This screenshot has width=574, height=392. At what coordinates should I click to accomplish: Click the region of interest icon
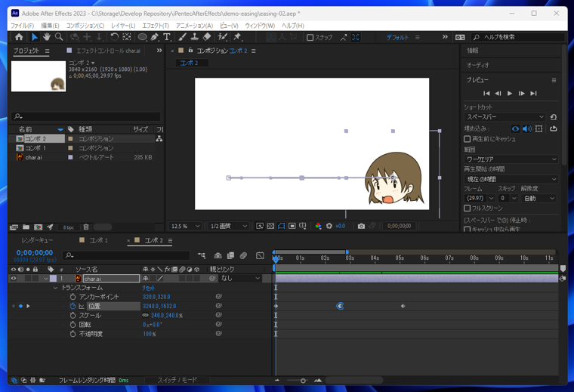292,226
